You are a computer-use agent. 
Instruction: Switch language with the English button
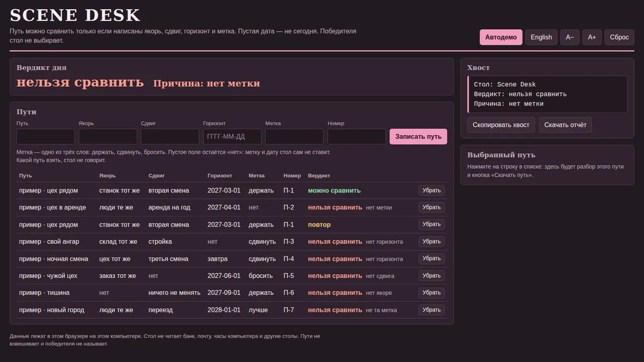coord(541,37)
